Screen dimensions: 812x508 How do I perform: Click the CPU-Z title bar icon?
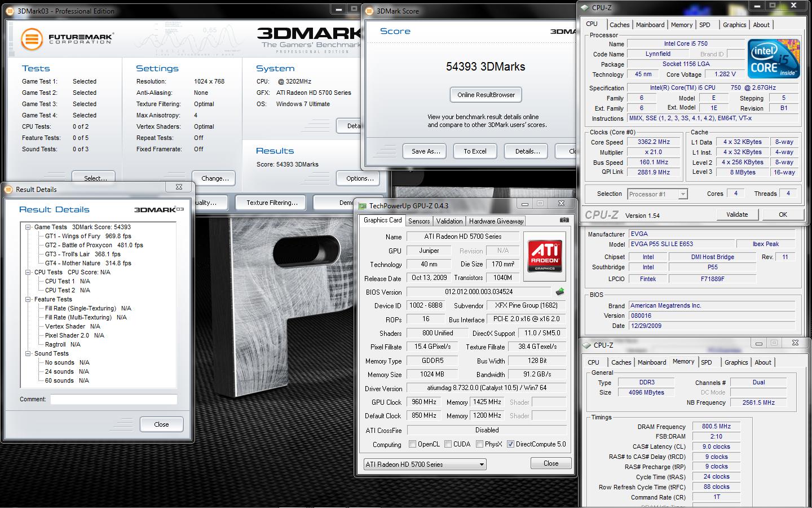pyautogui.click(x=585, y=7)
